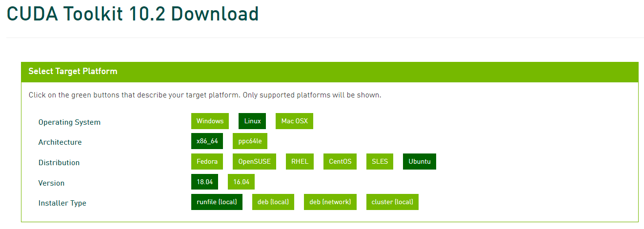The height and width of the screenshot is (229, 644).
Task: Click the Version row label
Action: pos(51,183)
